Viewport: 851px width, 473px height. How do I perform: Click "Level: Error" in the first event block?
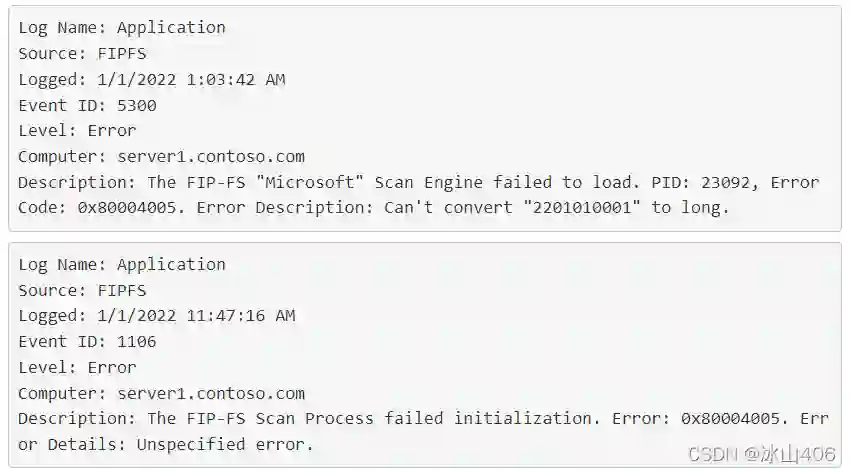click(77, 131)
